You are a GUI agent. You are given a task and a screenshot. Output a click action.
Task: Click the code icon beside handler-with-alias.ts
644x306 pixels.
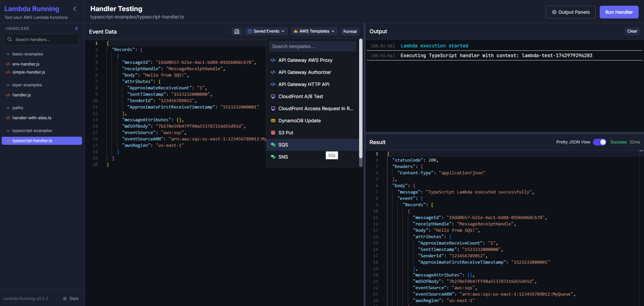pyautogui.click(x=8, y=118)
